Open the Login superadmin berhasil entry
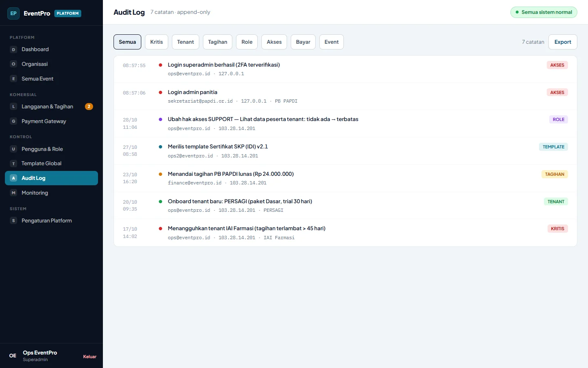The width and height of the screenshot is (588, 368). pos(345,69)
